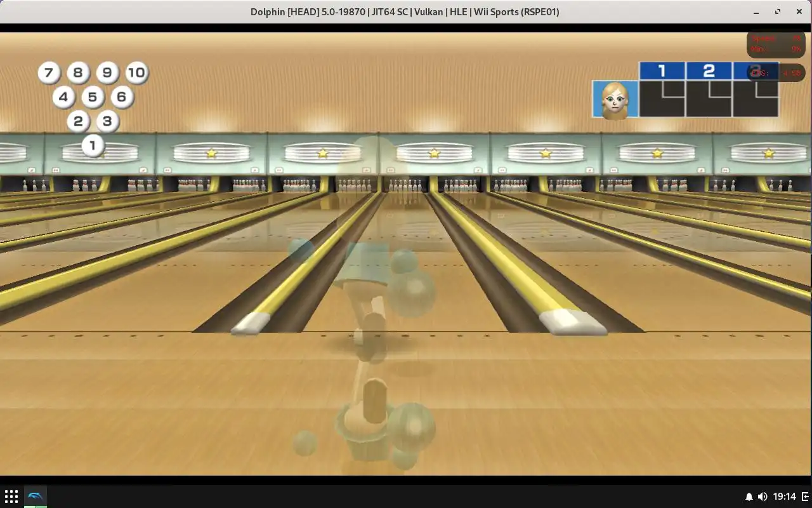This screenshot has height=508, width=812.
Task: Maximize the Dolphin window
Action: pos(778,12)
